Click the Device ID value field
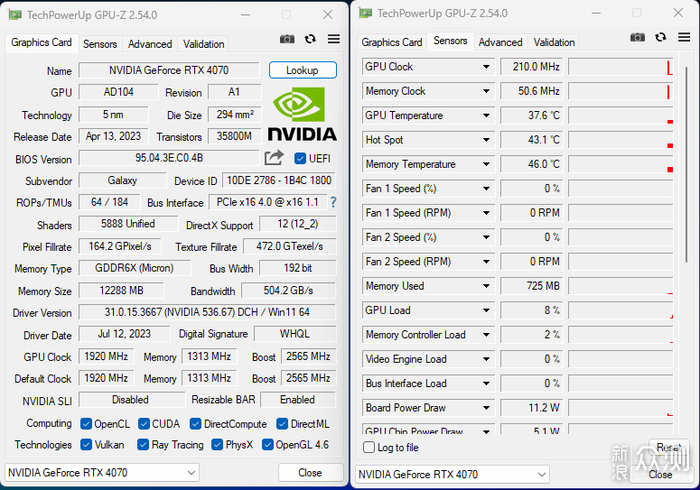700x490 pixels. click(279, 180)
